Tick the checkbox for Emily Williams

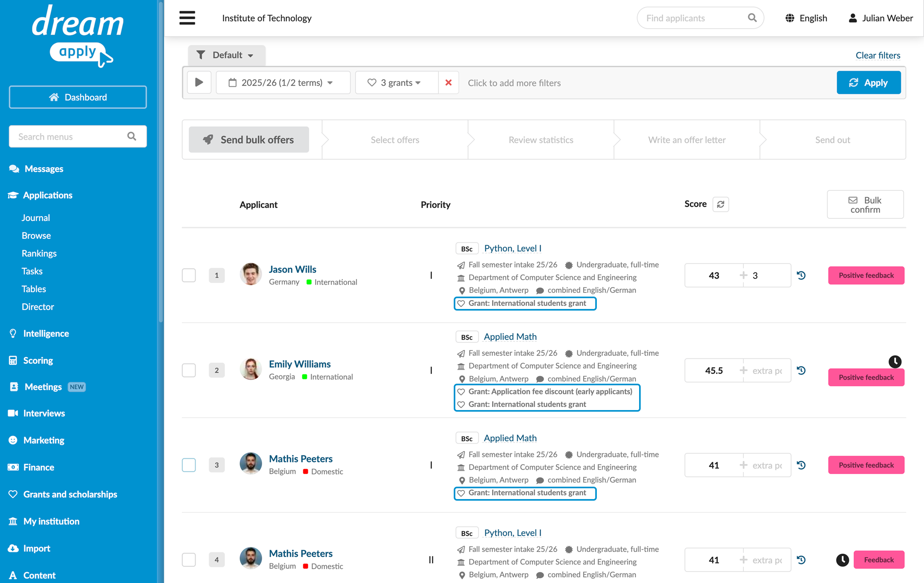189,370
